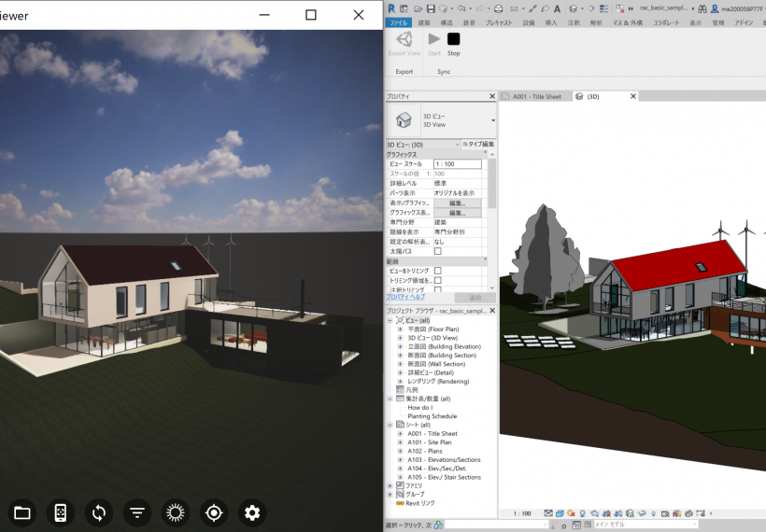Expand the 立面図 (Building Elevation) node
766x532 pixels.
point(400,346)
